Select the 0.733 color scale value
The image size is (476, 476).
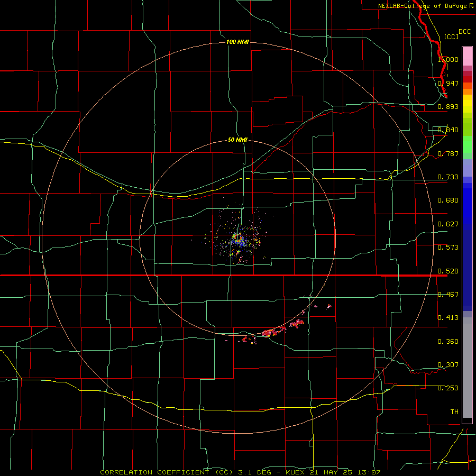pyautogui.click(x=448, y=177)
